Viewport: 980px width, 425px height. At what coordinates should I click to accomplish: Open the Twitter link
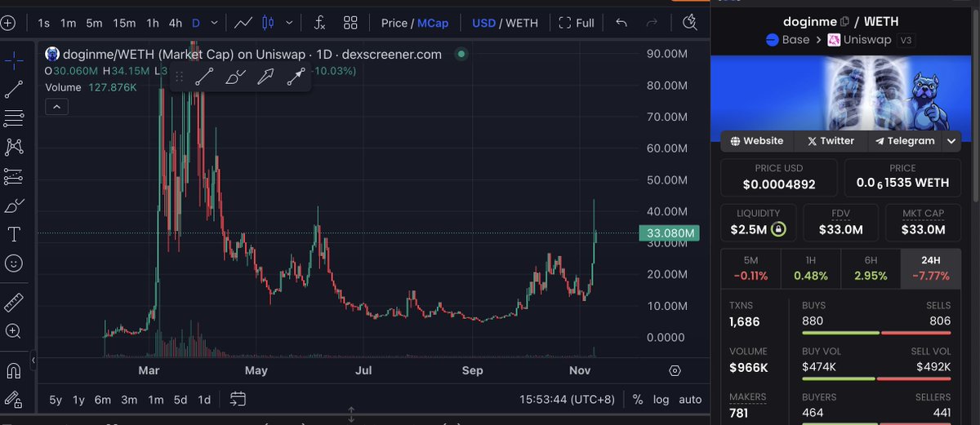tap(831, 141)
